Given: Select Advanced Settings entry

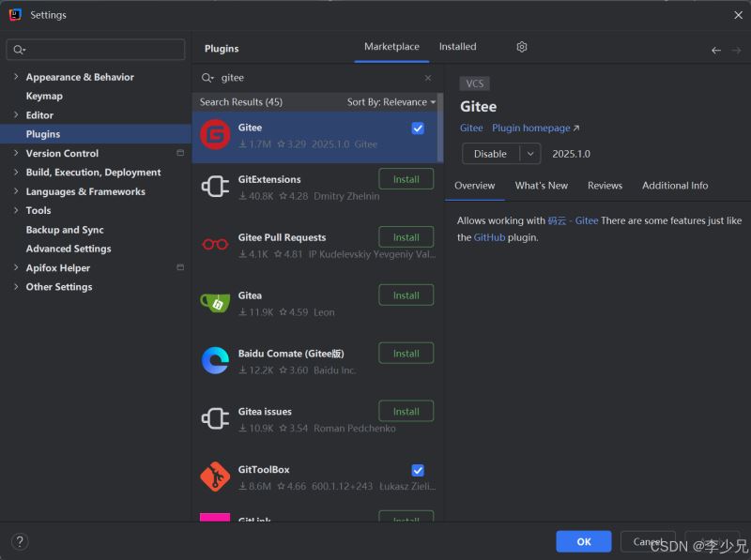Looking at the screenshot, I should click(69, 249).
